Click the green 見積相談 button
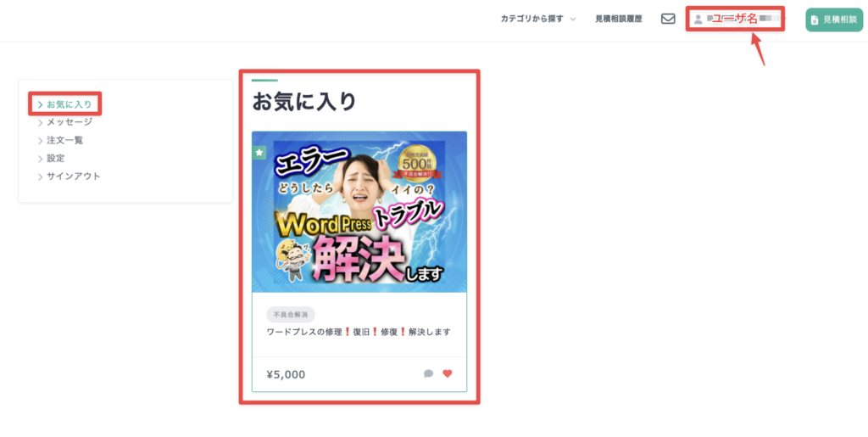The width and height of the screenshot is (868, 437). click(x=834, y=20)
